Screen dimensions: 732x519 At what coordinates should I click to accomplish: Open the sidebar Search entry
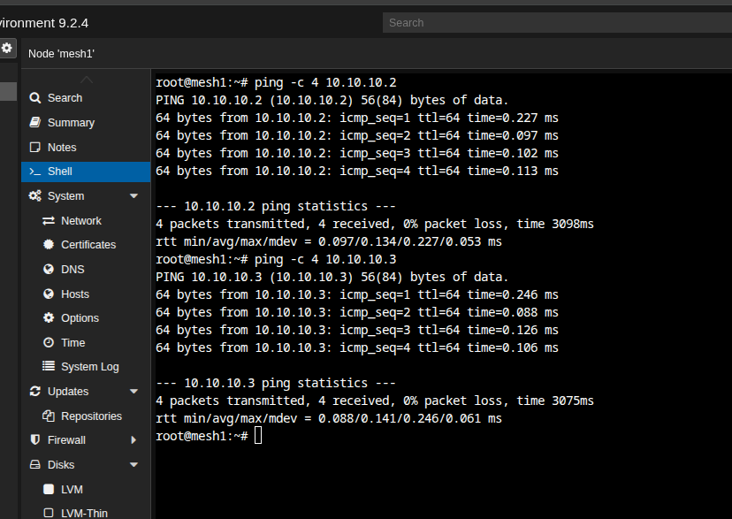86,98
